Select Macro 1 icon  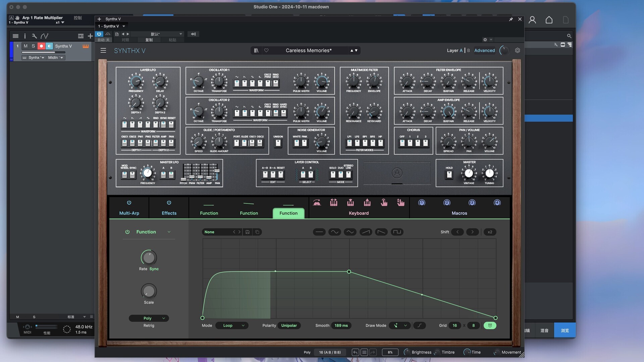click(422, 202)
